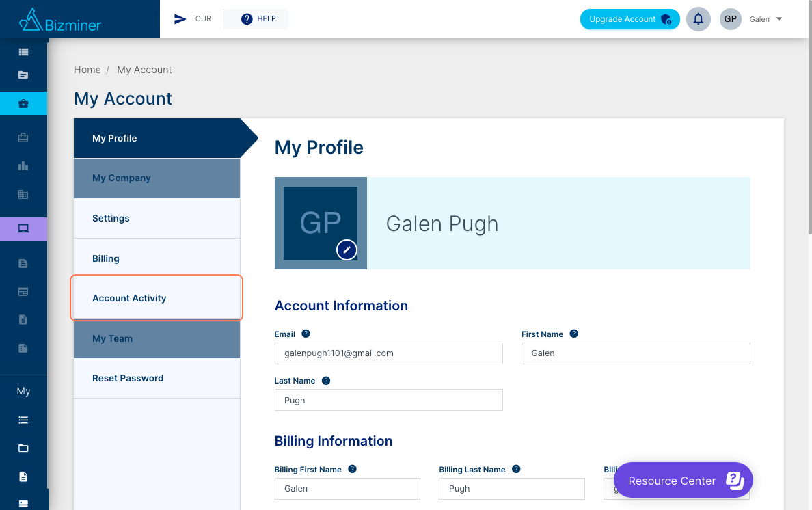Click the GP profile picture thumbnail
812x510 pixels.
click(321, 223)
